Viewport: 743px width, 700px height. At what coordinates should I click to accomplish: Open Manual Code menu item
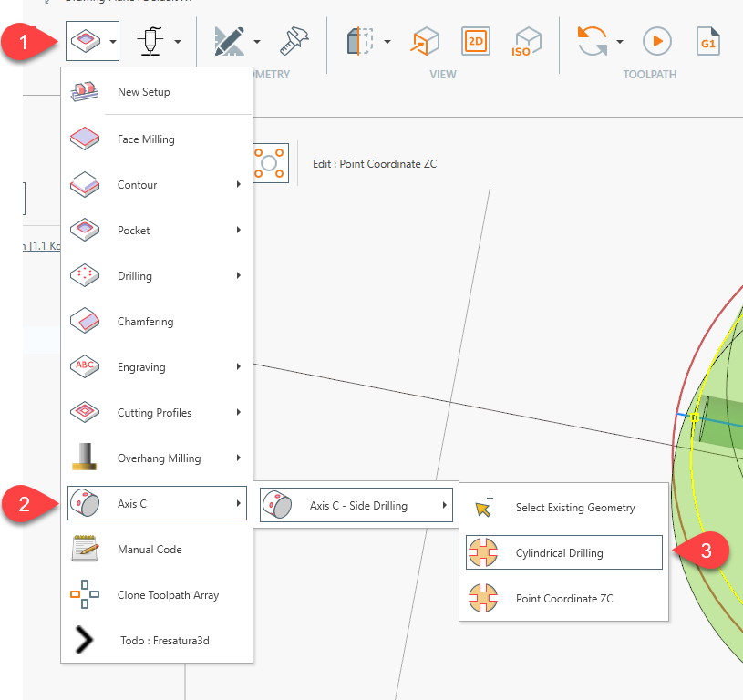150,550
